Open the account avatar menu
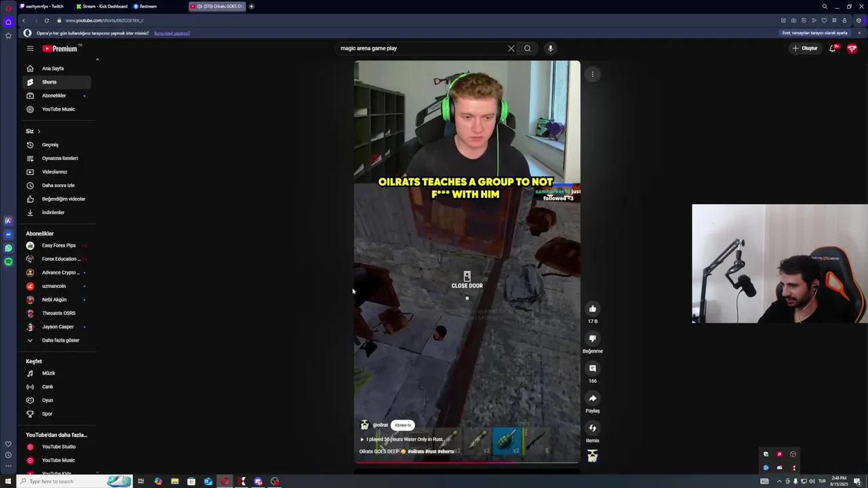This screenshot has height=488, width=868. point(852,48)
